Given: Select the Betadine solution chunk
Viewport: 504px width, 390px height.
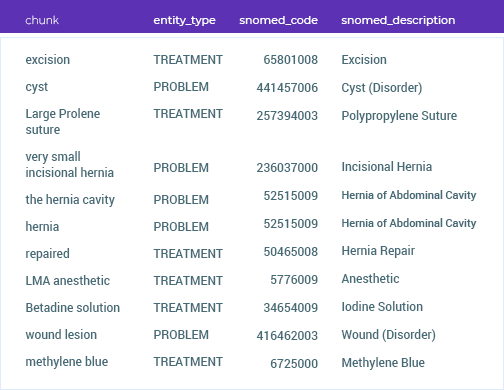Looking at the screenshot, I should coord(73,308).
